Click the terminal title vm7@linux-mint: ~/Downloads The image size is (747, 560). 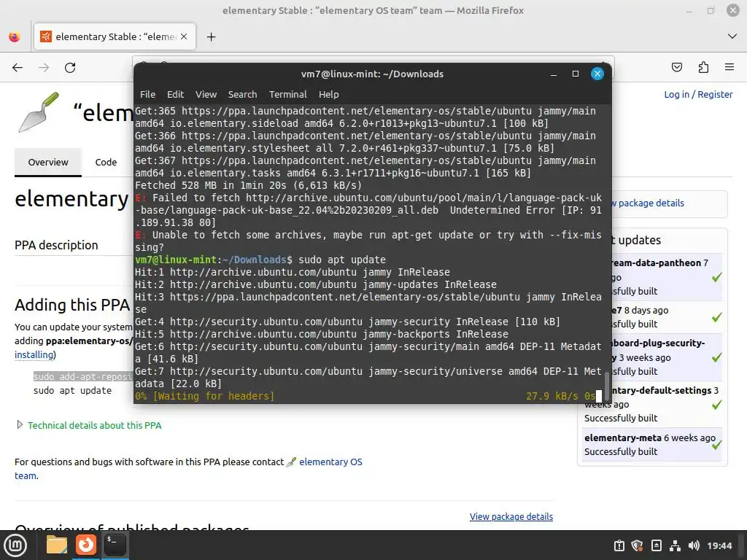[x=373, y=74]
